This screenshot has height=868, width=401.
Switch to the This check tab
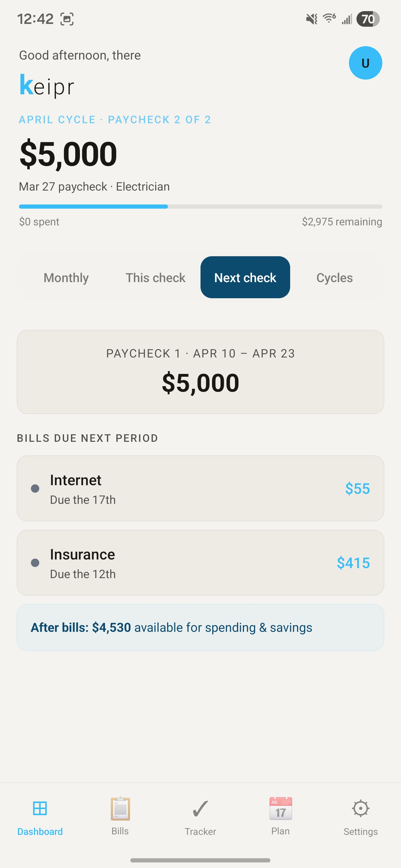point(155,278)
